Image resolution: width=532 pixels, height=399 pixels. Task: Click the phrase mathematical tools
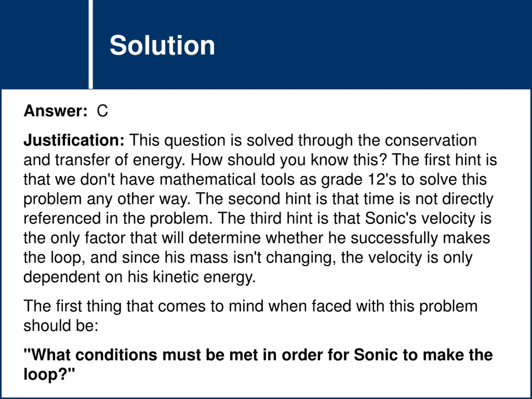point(227,180)
